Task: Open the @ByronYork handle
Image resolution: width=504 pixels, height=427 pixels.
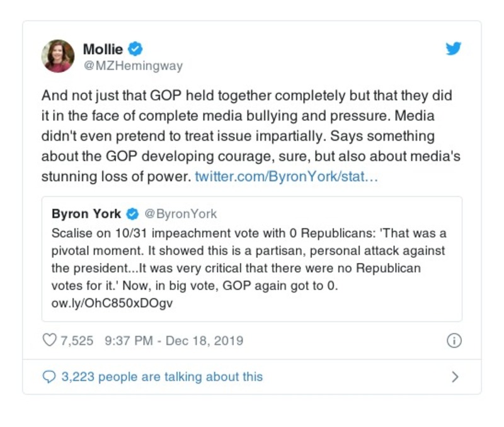Action: click(181, 214)
